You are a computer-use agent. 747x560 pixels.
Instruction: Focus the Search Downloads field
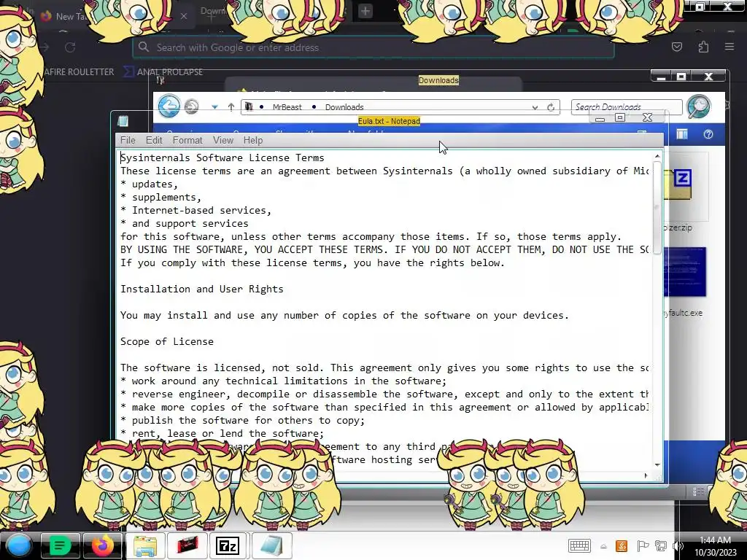pyautogui.click(x=627, y=106)
